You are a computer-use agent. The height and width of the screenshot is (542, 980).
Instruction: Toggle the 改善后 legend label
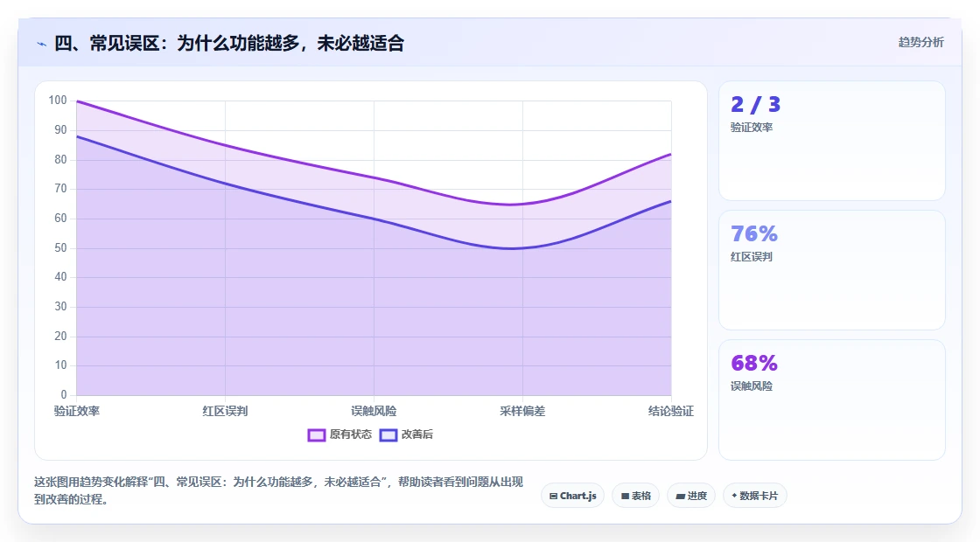coord(416,434)
